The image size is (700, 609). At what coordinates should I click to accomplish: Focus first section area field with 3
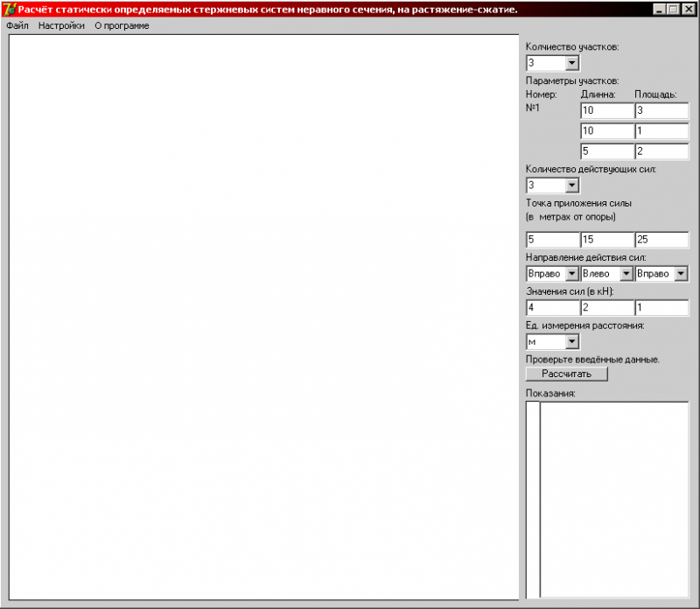click(x=661, y=111)
